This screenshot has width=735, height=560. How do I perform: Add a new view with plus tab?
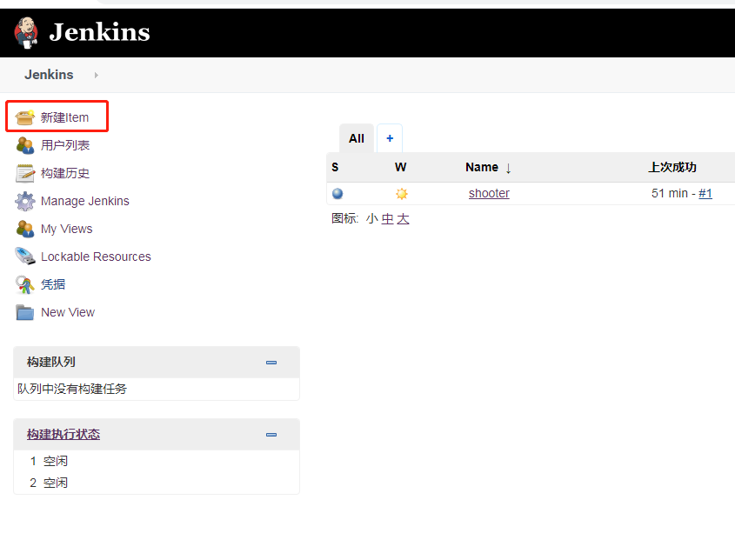point(390,138)
